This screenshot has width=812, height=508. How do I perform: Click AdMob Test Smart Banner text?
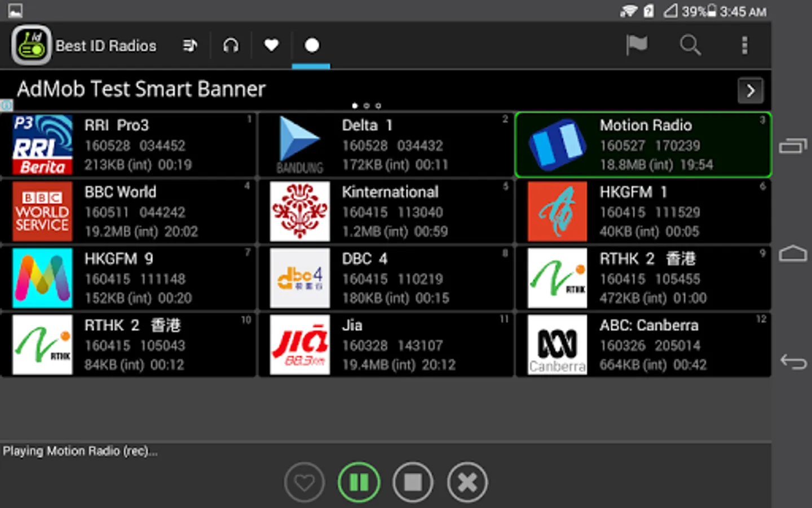click(141, 89)
